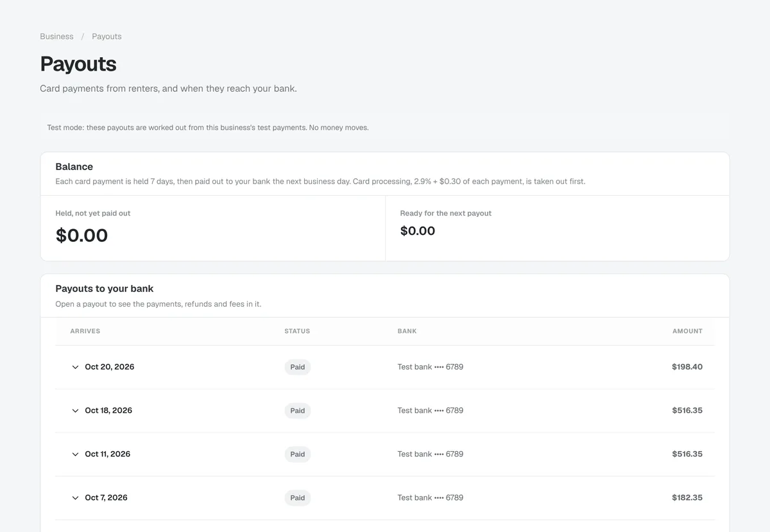Click the BANK column header

[x=407, y=331]
